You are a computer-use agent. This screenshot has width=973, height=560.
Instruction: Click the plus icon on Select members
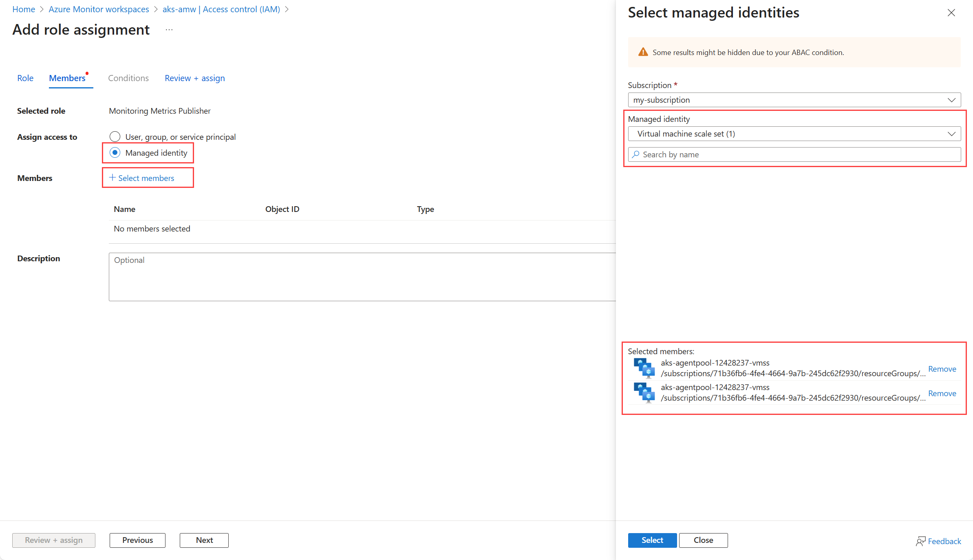pyautogui.click(x=112, y=178)
